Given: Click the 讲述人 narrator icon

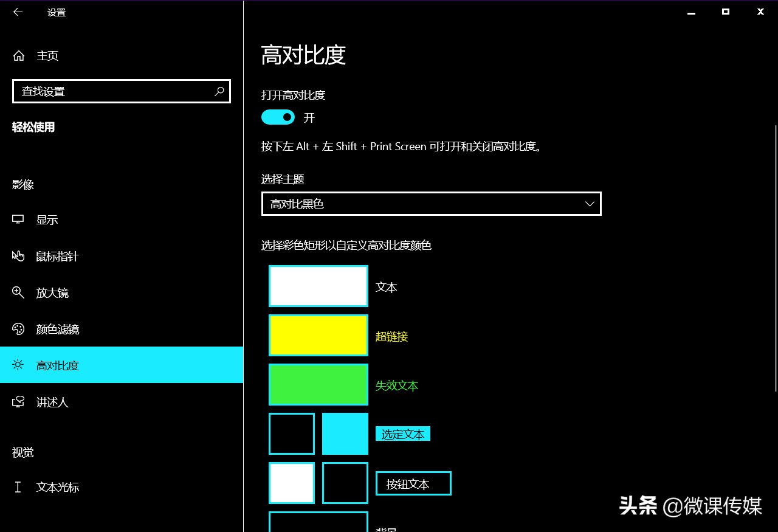Looking at the screenshot, I should click(x=18, y=402).
